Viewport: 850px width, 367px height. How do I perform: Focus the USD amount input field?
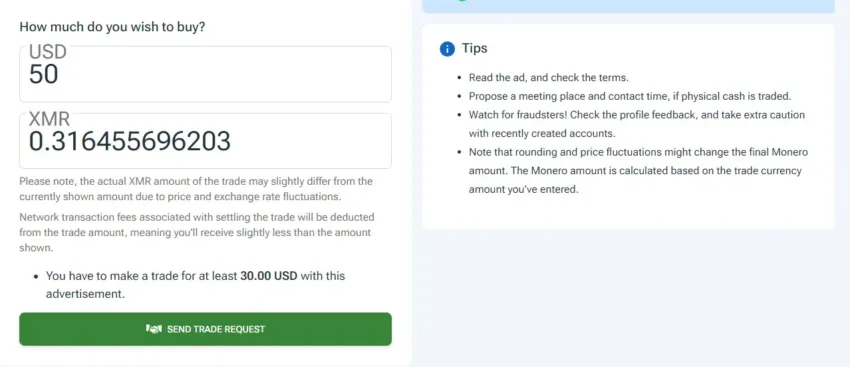point(205,74)
